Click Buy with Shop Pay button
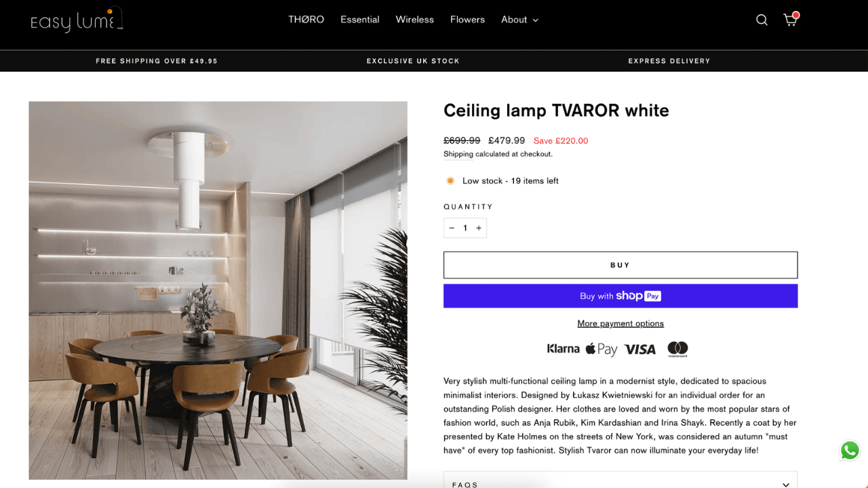Viewport: 868px width, 488px height. [620, 296]
